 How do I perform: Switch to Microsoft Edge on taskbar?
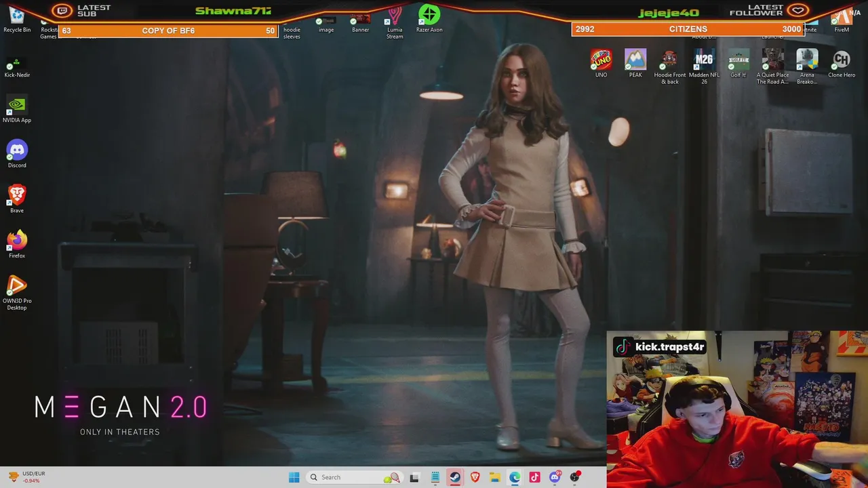coord(515,477)
